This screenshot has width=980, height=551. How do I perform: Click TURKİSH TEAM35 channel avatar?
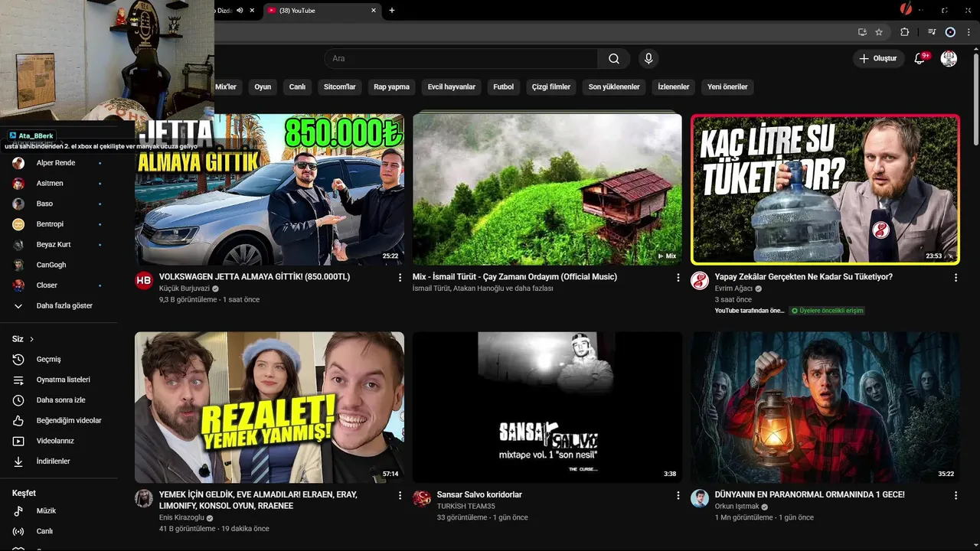pos(422,498)
